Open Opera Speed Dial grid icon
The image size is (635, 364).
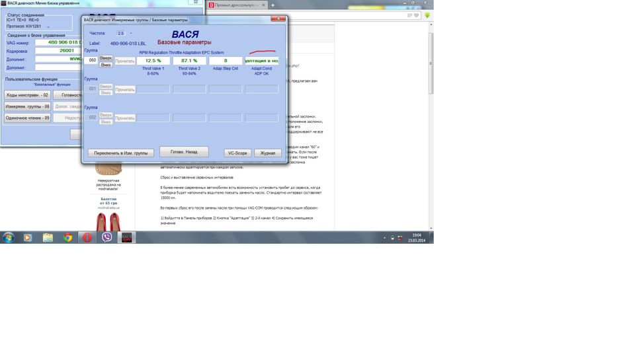pos(409,15)
